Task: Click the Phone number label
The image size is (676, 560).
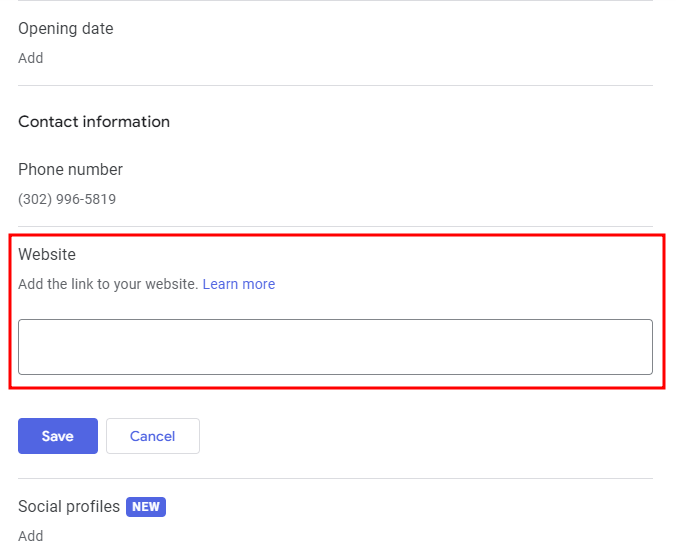Action: (70, 170)
